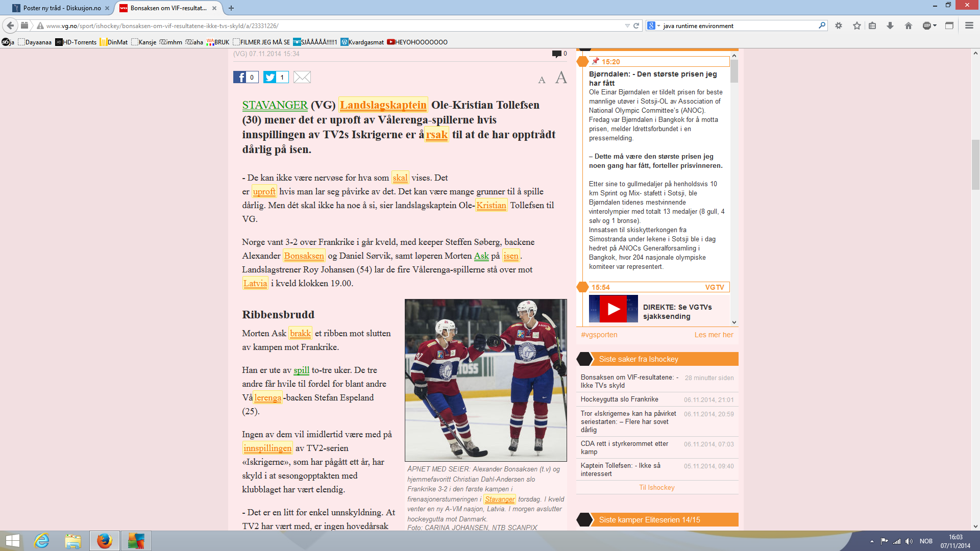This screenshot has height=551, width=980.
Task: Open the Firefox hamburger menu
Action: [969, 26]
